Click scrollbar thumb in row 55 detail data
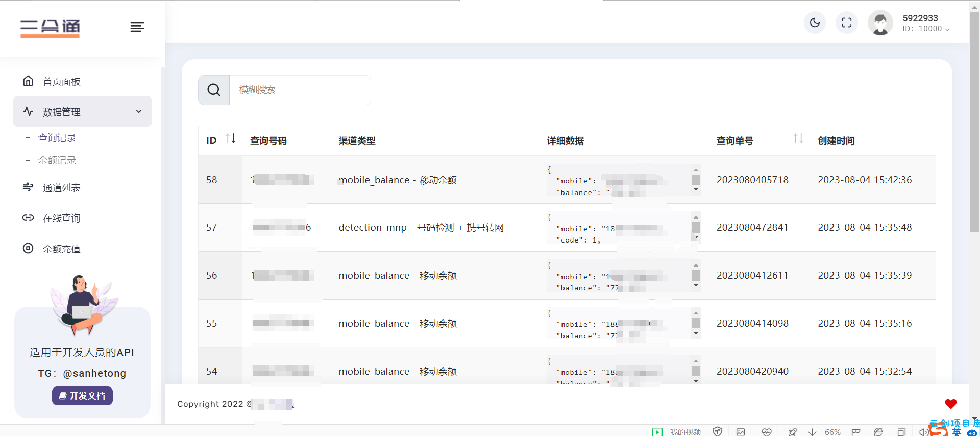Image resolution: width=980 pixels, height=436 pixels. (696, 323)
